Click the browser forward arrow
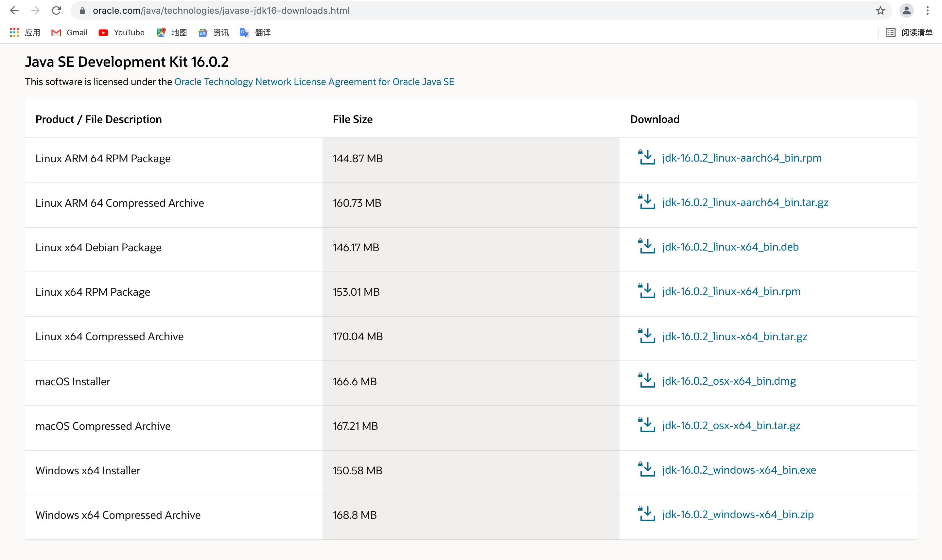Viewport: 942px width, 560px height. tap(35, 10)
